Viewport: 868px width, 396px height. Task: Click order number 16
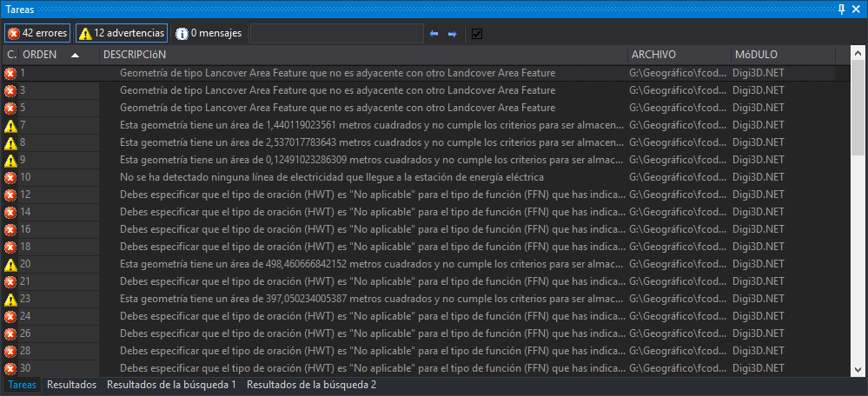[x=25, y=229]
